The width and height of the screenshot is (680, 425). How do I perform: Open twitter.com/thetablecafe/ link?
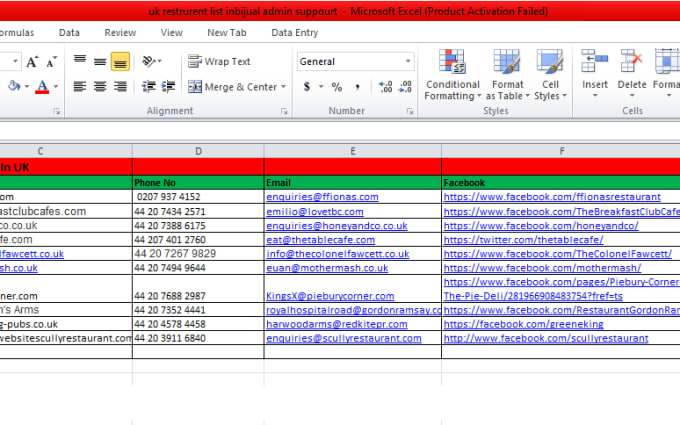click(523, 240)
